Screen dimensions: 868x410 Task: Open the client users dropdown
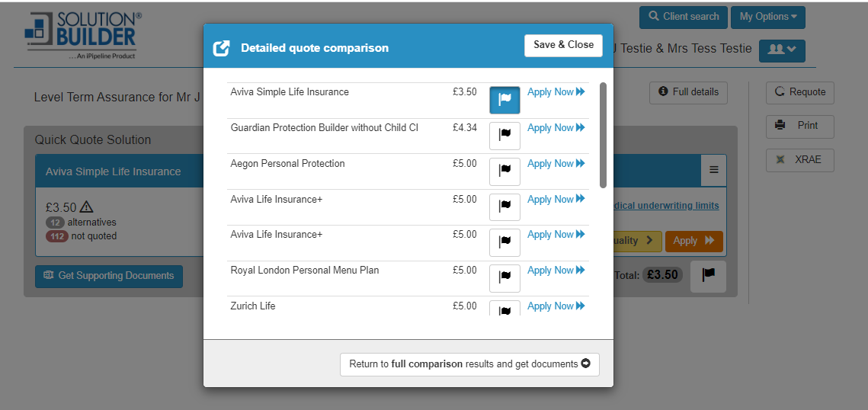[x=782, y=50]
